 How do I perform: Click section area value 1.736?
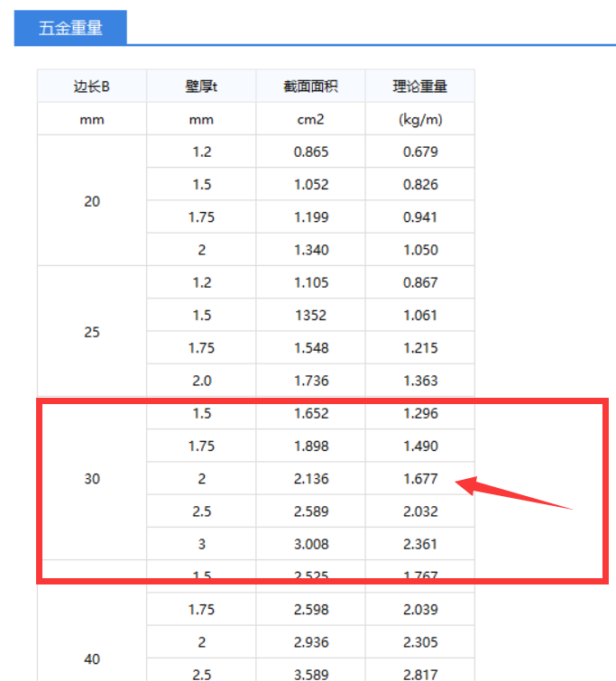(x=311, y=381)
